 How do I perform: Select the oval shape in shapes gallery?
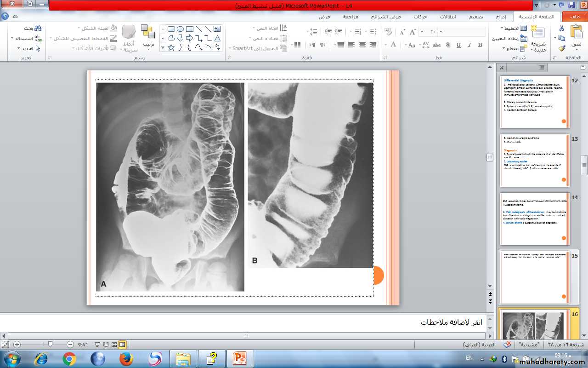coord(180,29)
